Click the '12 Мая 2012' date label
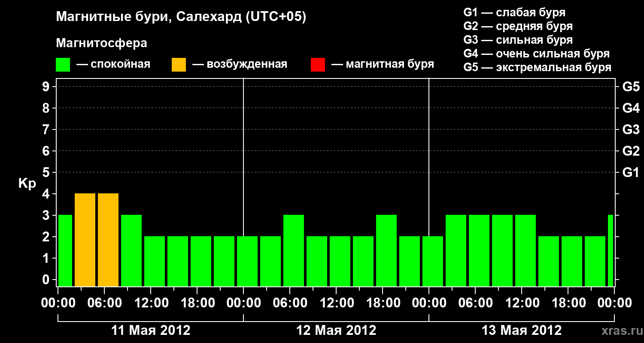The image size is (644, 343). coord(336,331)
